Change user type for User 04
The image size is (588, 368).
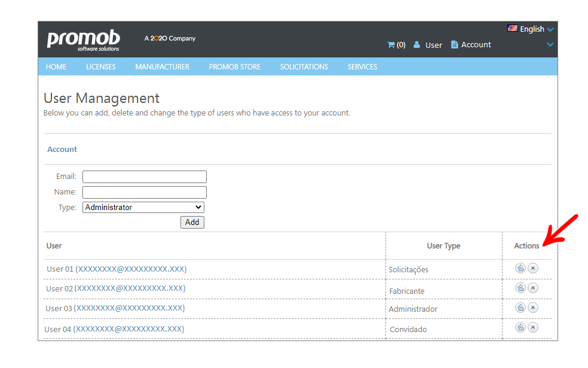pos(520,327)
